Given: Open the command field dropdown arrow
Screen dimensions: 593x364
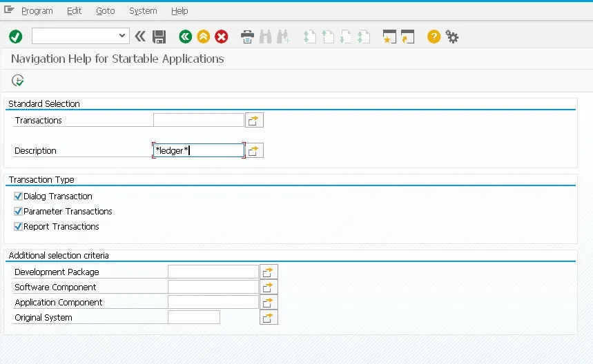Looking at the screenshot, I should pyautogui.click(x=121, y=36).
